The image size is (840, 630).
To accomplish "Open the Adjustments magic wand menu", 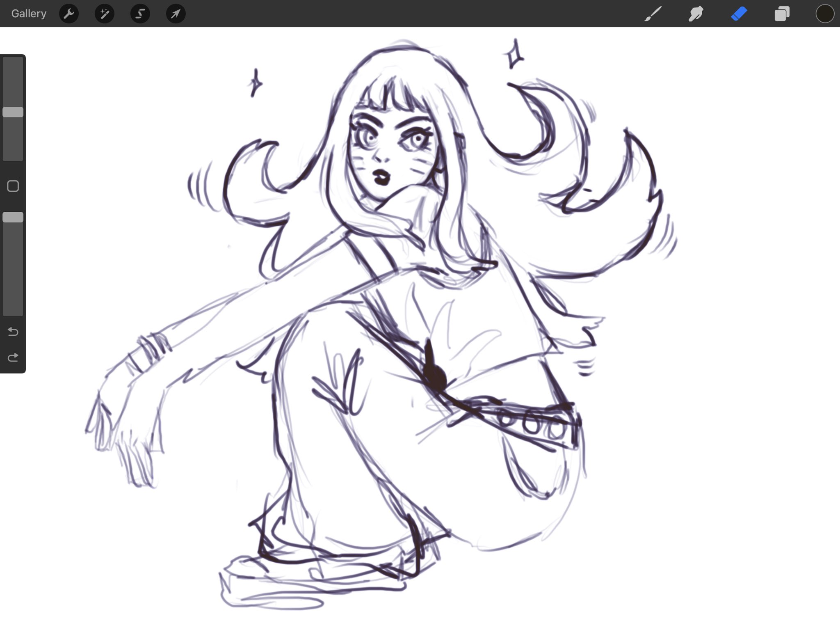I will [105, 14].
